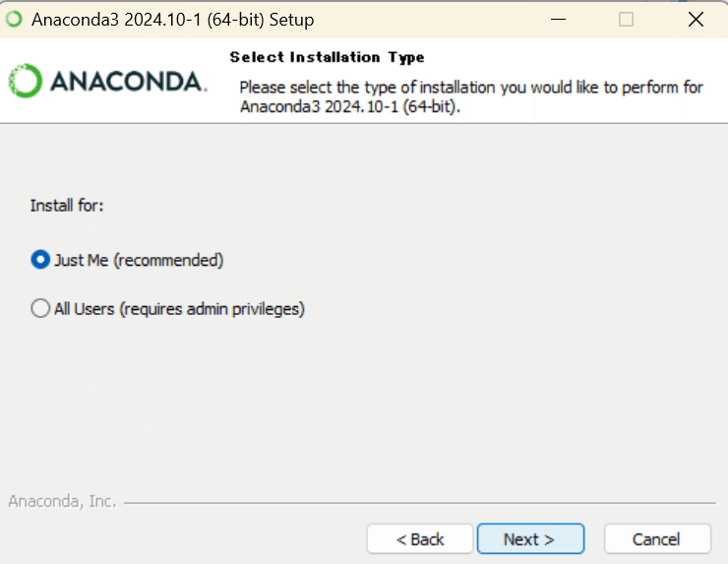Click the Anaconda icon in title bar
The width and height of the screenshot is (728, 564).
pos(14,19)
